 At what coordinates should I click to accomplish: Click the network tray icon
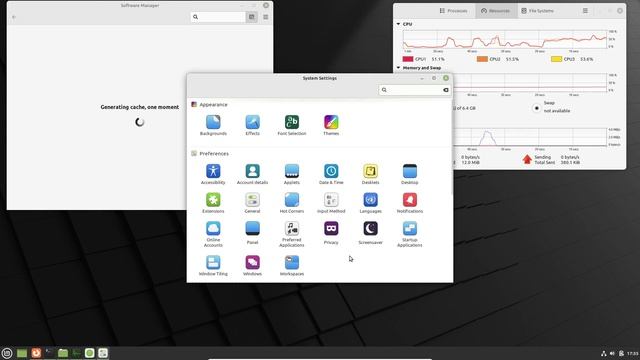click(x=603, y=353)
